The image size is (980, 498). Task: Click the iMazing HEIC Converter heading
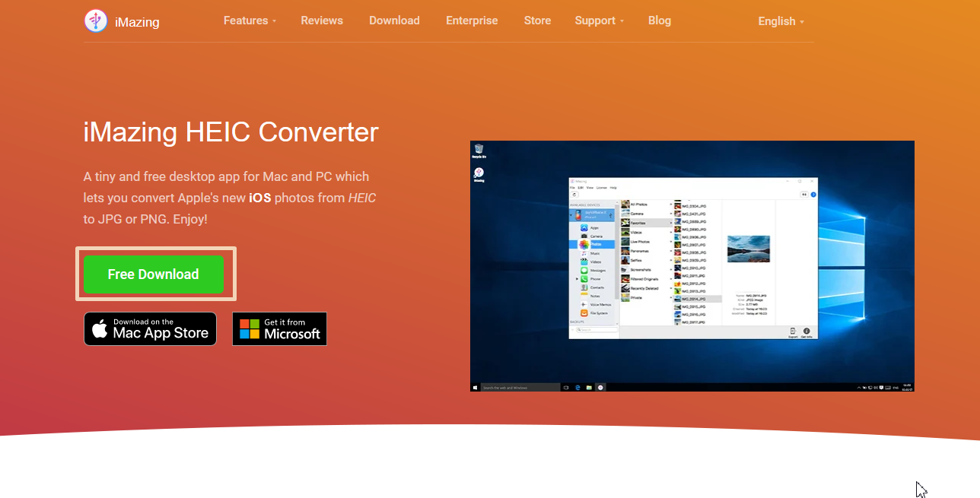[231, 132]
